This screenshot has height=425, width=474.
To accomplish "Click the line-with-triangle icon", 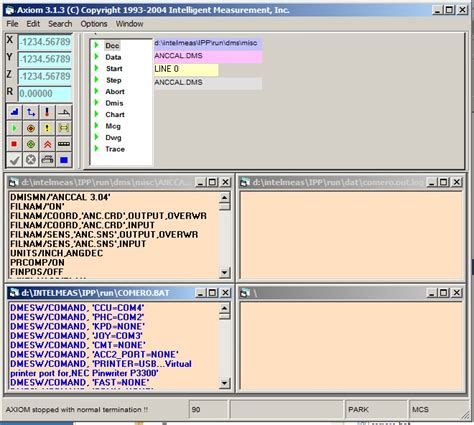I will click(63, 112).
